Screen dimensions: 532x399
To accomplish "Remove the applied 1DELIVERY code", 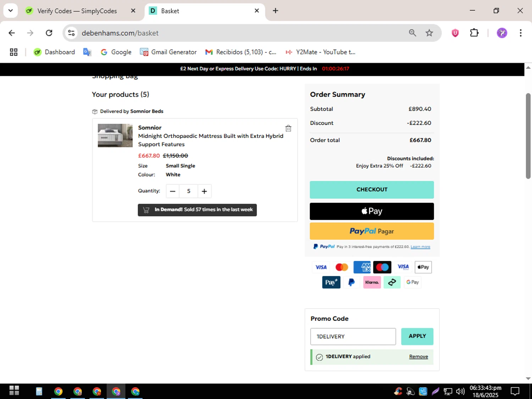I will [x=419, y=357].
